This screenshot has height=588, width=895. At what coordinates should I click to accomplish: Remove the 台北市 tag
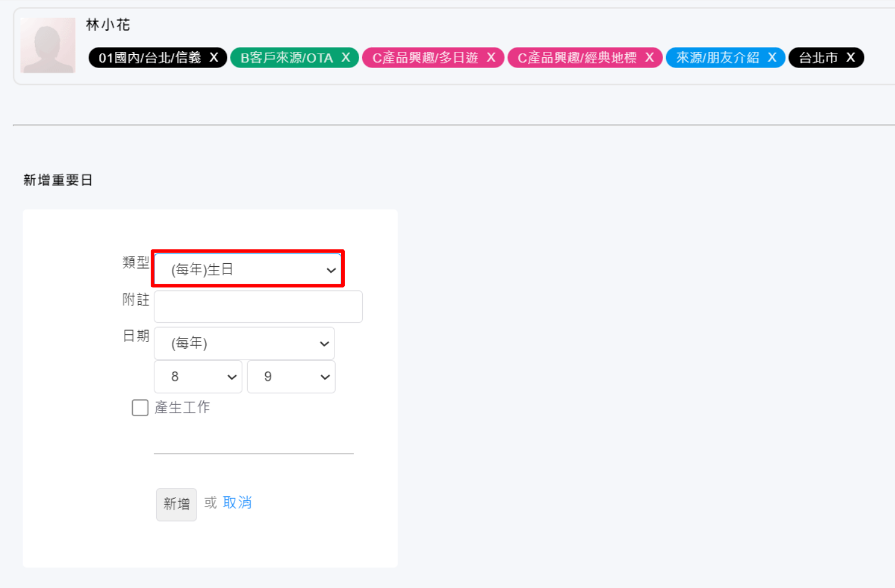click(851, 57)
